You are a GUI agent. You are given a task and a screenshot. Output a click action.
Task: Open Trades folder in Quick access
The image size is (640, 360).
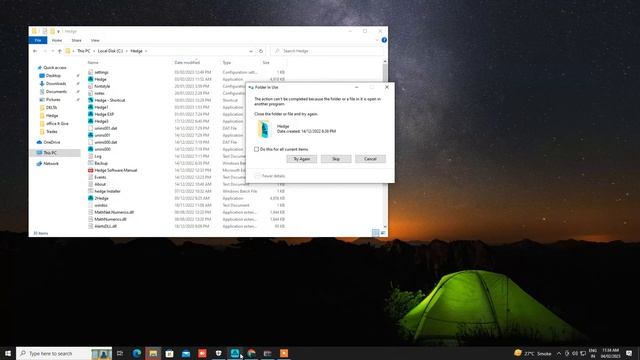point(51,131)
